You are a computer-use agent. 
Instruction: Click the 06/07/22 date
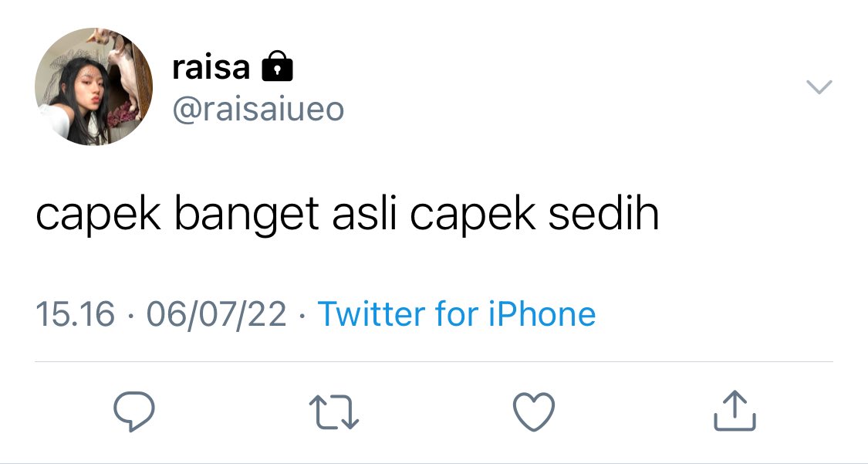[217, 314]
